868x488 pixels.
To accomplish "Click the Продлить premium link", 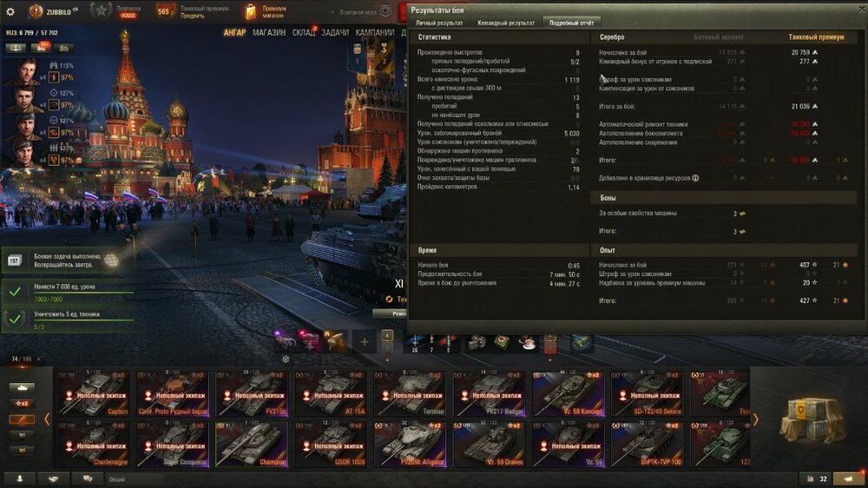I will point(192,16).
